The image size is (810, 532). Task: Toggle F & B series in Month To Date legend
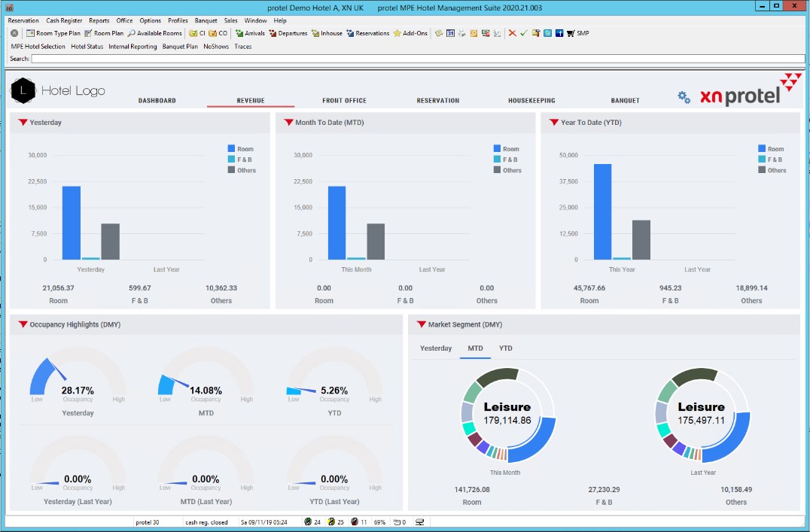coord(498,160)
